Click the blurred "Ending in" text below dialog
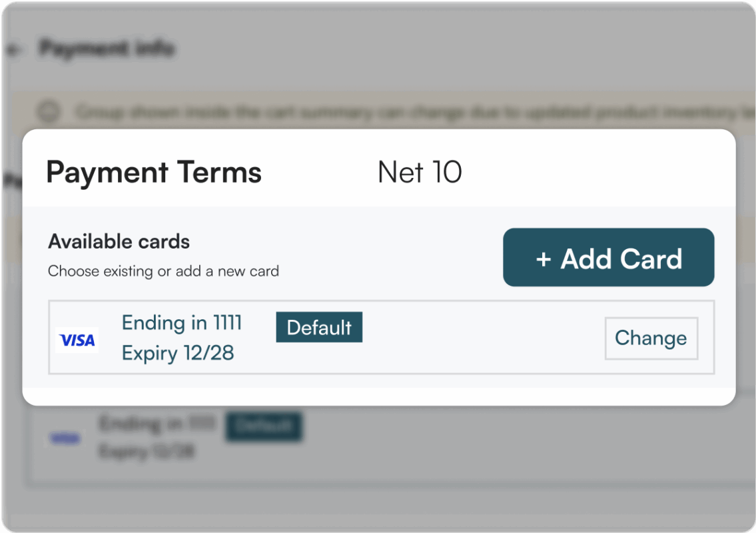756x533 pixels. click(x=157, y=424)
